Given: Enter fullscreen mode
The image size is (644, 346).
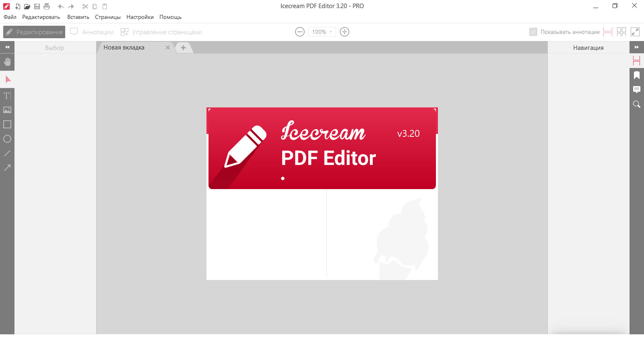Looking at the screenshot, I should point(635,32).
